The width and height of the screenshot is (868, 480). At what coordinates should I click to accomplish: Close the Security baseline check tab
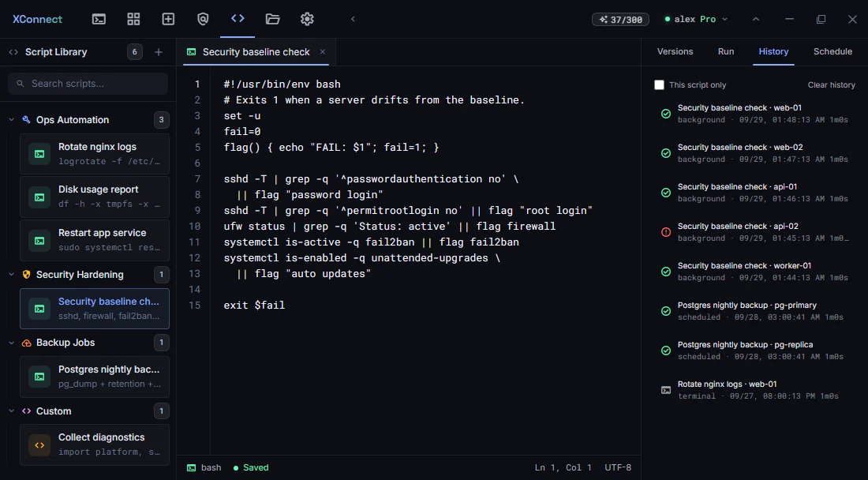(323, 51)
